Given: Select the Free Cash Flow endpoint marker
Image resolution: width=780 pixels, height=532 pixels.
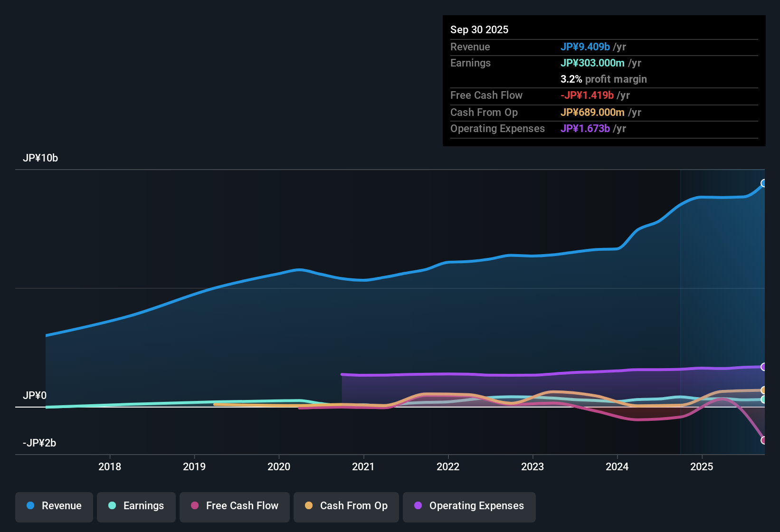Looking at the screenshot, I should [764, 440].
